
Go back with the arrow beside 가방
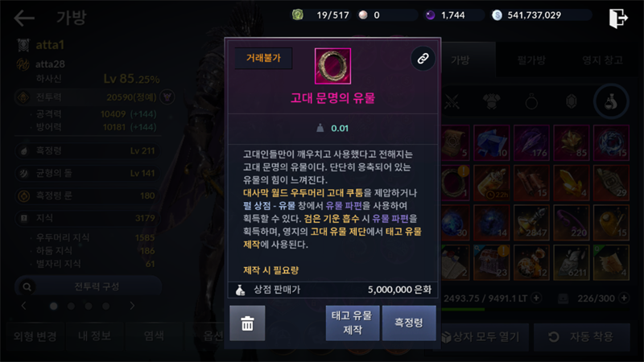coord(24,18)
